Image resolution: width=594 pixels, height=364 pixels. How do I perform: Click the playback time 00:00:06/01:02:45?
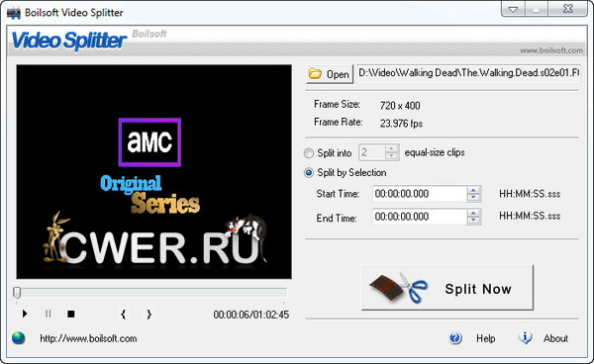coord(251,315)
